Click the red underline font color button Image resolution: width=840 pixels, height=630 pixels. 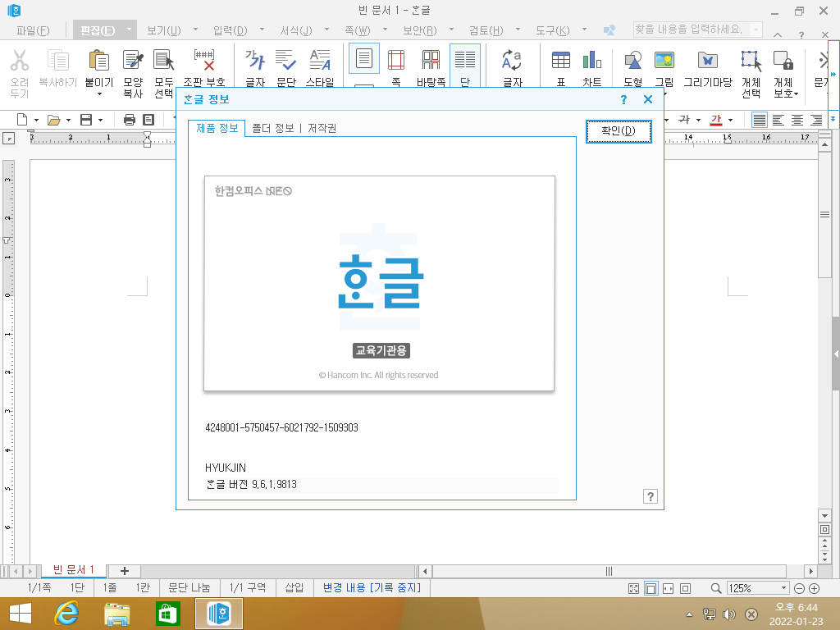click(x=716, y=120)
